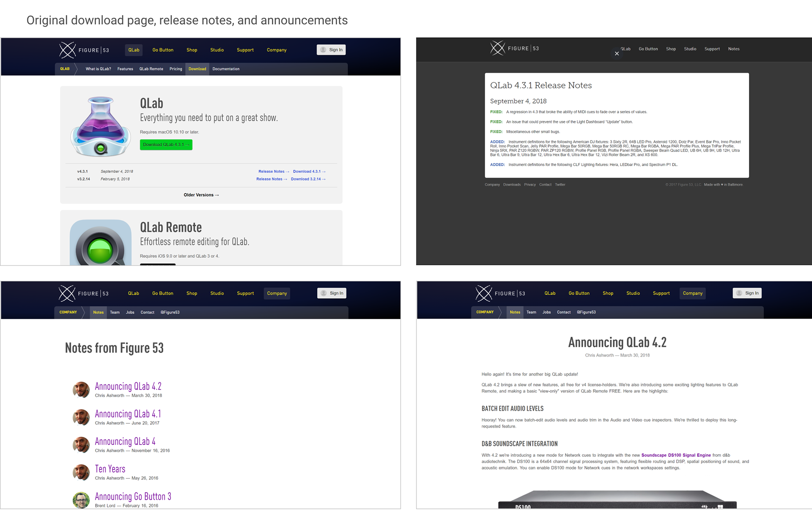Select highlighted Download subnav tab
Image resolution: width=812 pixels, height=510 pixels.
[198, 69]
